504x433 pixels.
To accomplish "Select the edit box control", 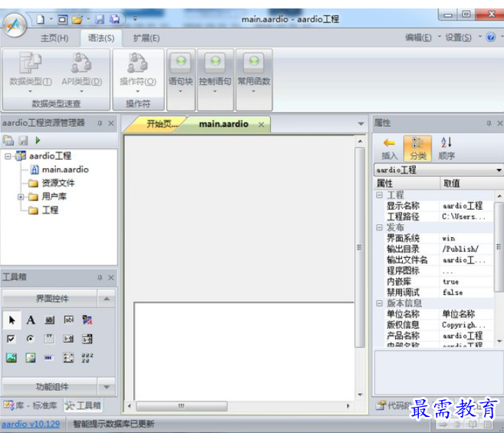I will pos(69,319).
